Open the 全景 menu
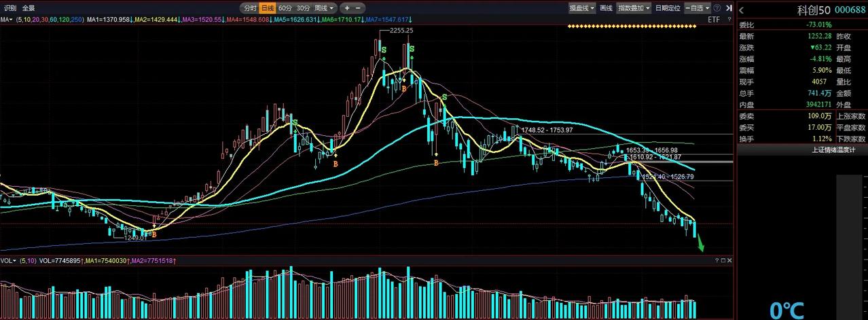Image resolution: width=868 pixels, height=320 pixels. pyautogui.click(x=29, y=8)
